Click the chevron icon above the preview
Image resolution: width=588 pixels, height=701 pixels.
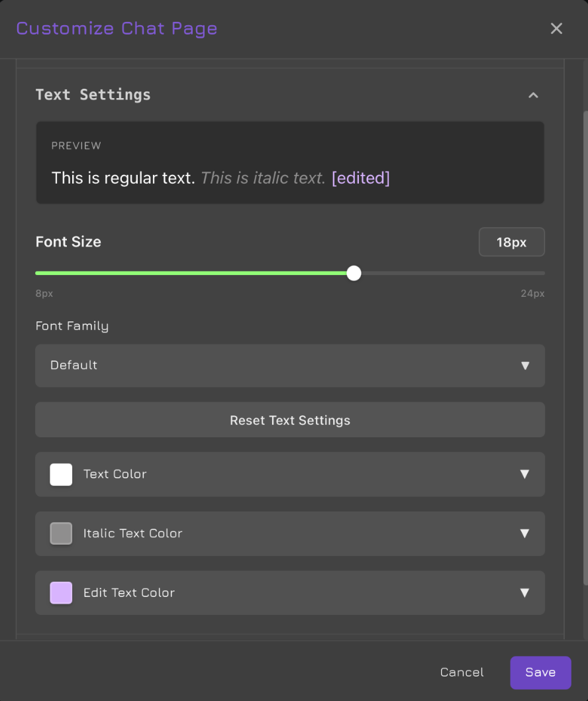point(534,95)
